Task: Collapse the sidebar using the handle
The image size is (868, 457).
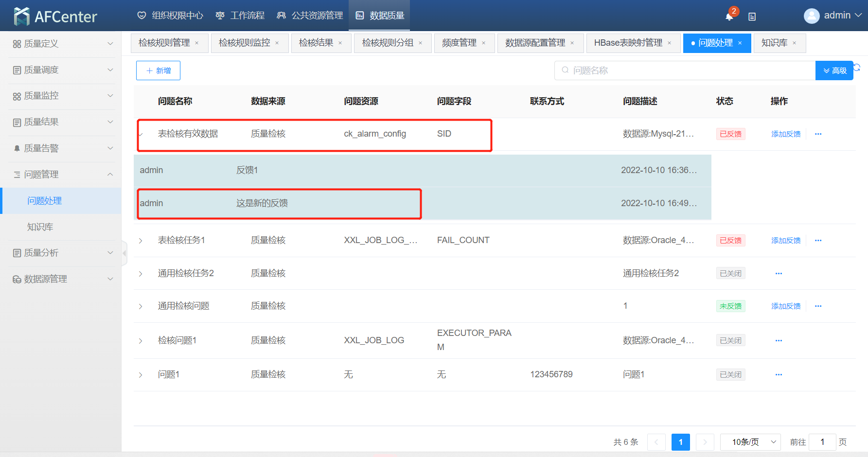Action: [124, 253]
